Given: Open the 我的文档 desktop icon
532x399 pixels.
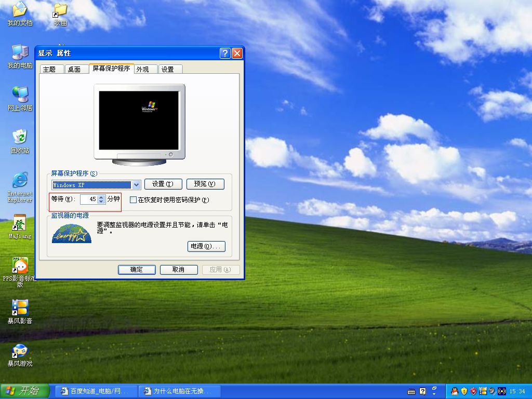Looking at the screenshot, I should [x=20, y=14].
